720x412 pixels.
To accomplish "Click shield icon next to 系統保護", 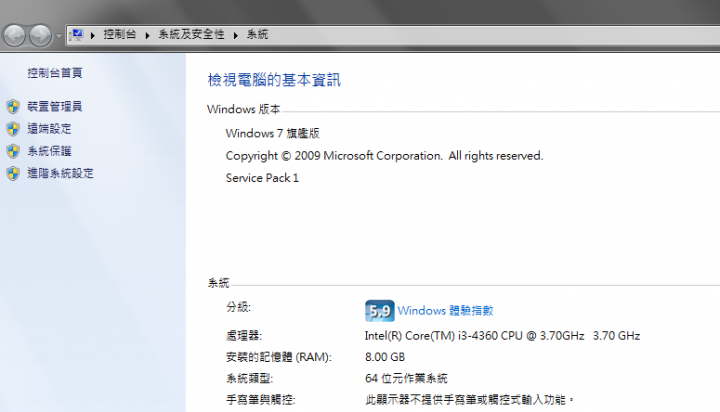I will coord(13,151).
